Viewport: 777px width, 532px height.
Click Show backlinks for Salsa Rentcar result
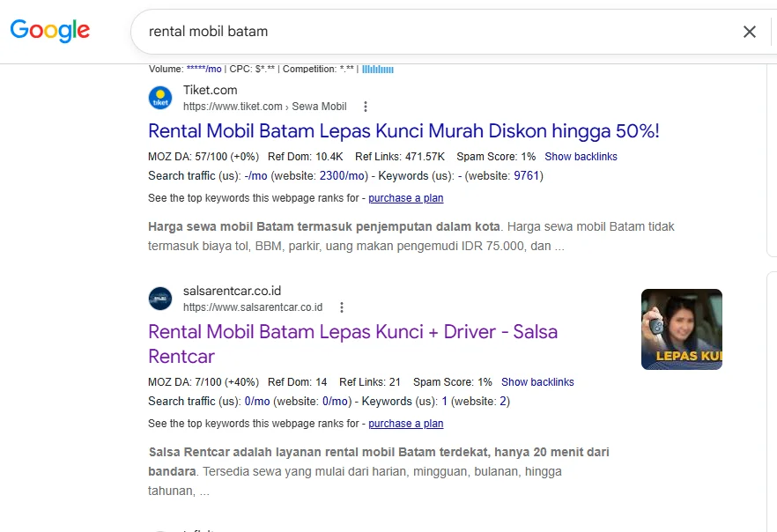point(537,382)
